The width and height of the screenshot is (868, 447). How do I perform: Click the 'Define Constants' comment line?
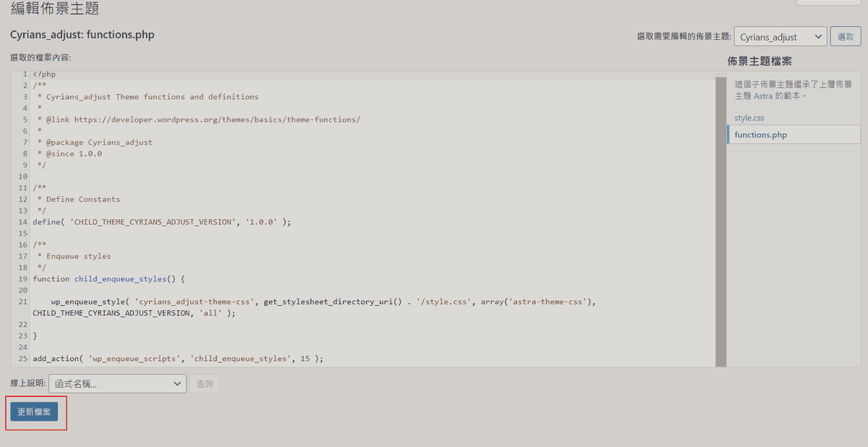[79, 199]
